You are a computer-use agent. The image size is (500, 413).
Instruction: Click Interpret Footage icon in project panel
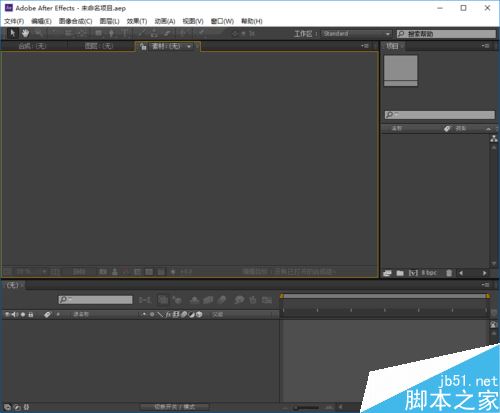coord(387,273)
